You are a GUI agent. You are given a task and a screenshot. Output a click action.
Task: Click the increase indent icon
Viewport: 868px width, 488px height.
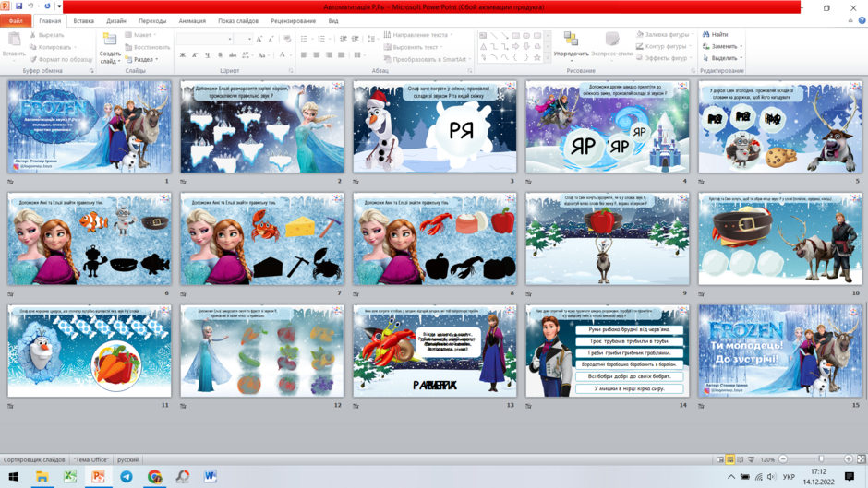[356, 39]
